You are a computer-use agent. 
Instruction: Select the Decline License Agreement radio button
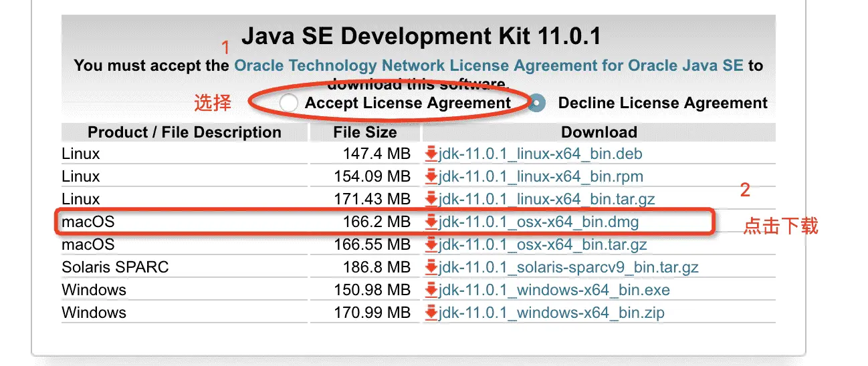coord(537,103)
